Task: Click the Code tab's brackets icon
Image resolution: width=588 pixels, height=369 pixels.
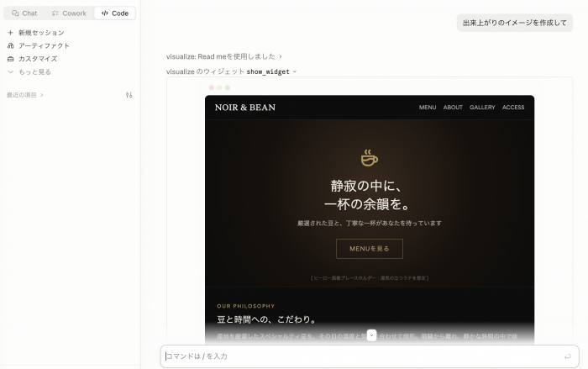Action: [105, 13]
